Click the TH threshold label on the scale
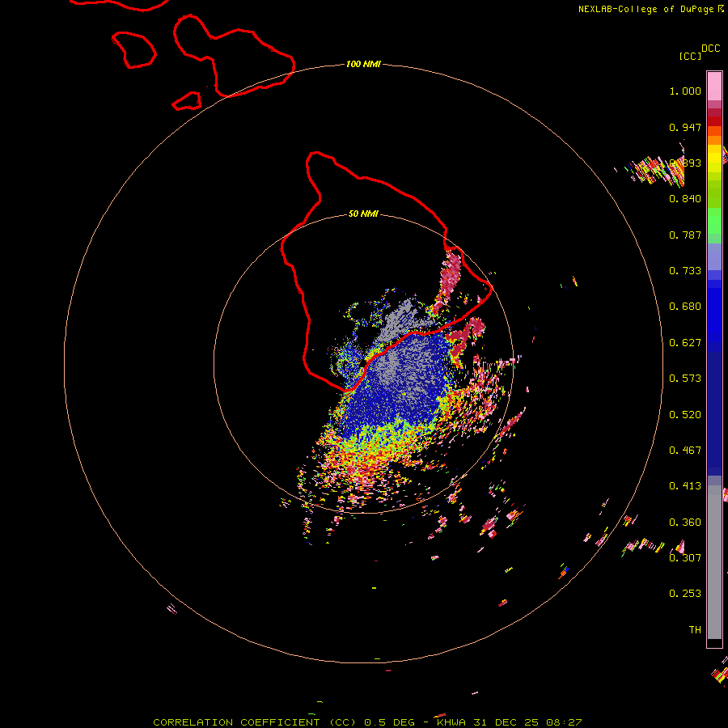The height and width of the screenshot is (728, 728). 695,630
